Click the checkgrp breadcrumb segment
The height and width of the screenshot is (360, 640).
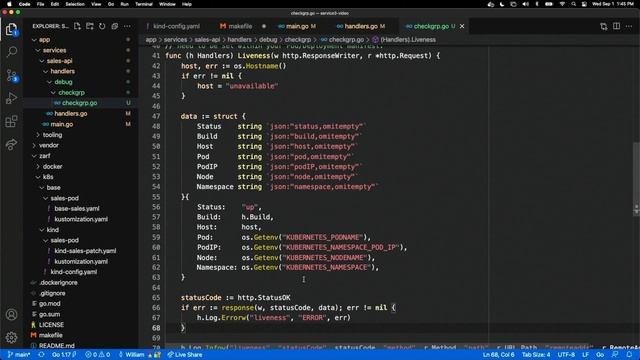click(x=298, y=40)
